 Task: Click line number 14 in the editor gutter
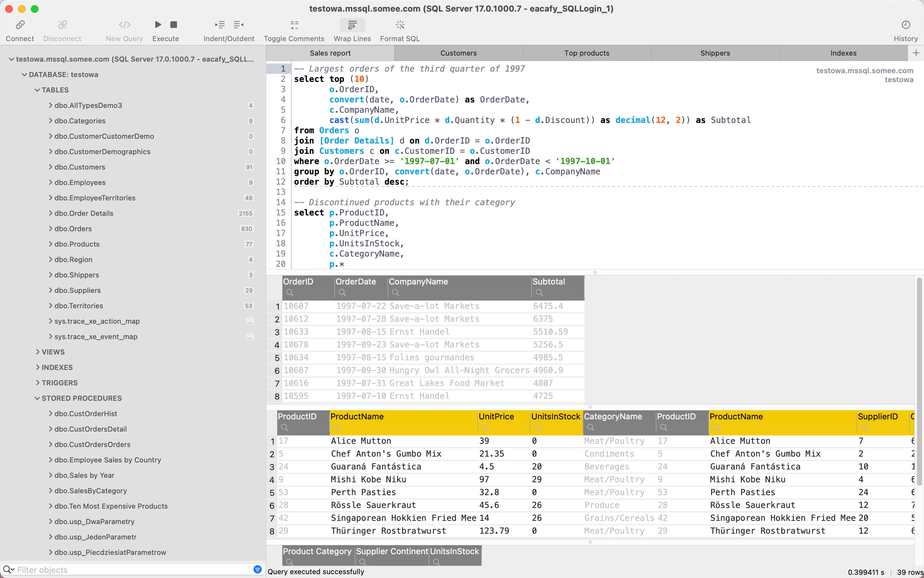281,202
